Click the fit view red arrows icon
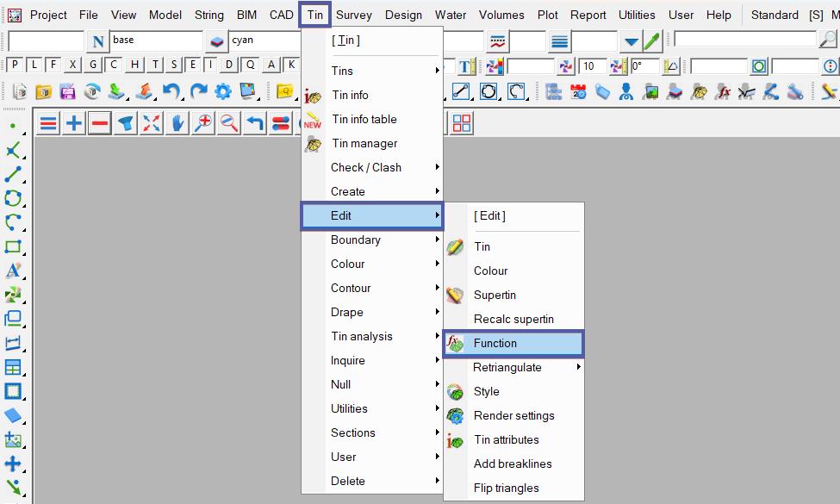Image resolution: width=840 pixels, height=504 pixels. (152, 123)
